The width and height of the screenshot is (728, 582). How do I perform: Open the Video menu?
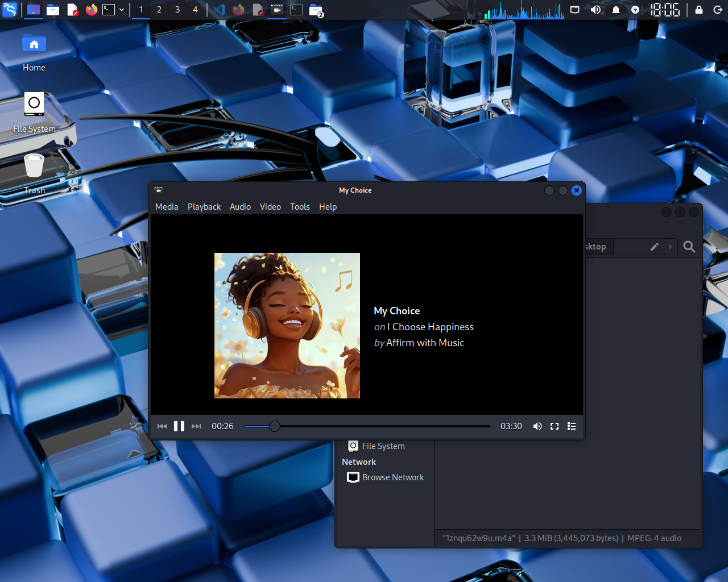click(x=270, y=207)
